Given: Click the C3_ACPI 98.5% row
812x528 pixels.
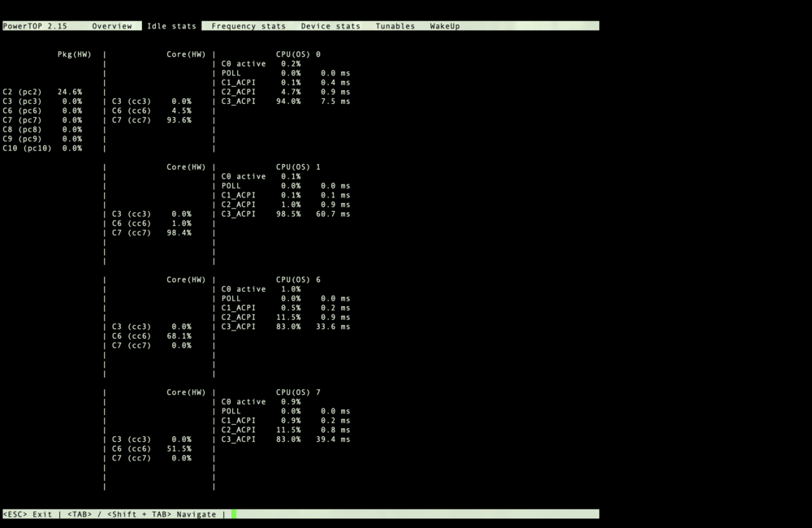Looking at the screenshot, I should (x=286, y=214).
